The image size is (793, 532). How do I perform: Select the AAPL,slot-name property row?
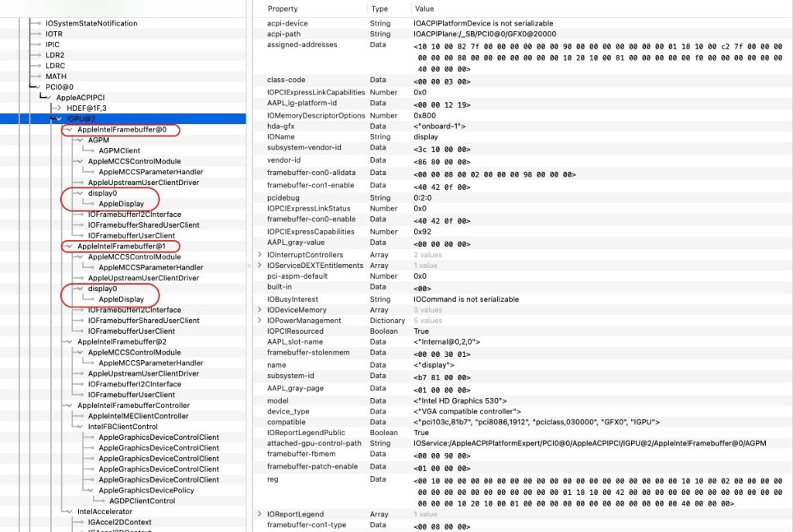[x=523, y=342]
